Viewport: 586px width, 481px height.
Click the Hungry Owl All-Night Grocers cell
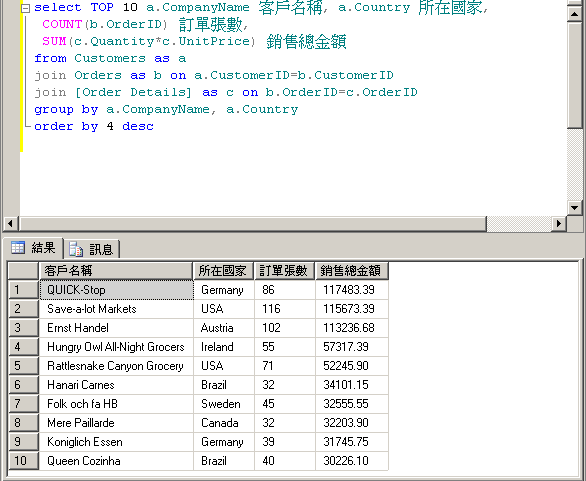pos(116,347)
